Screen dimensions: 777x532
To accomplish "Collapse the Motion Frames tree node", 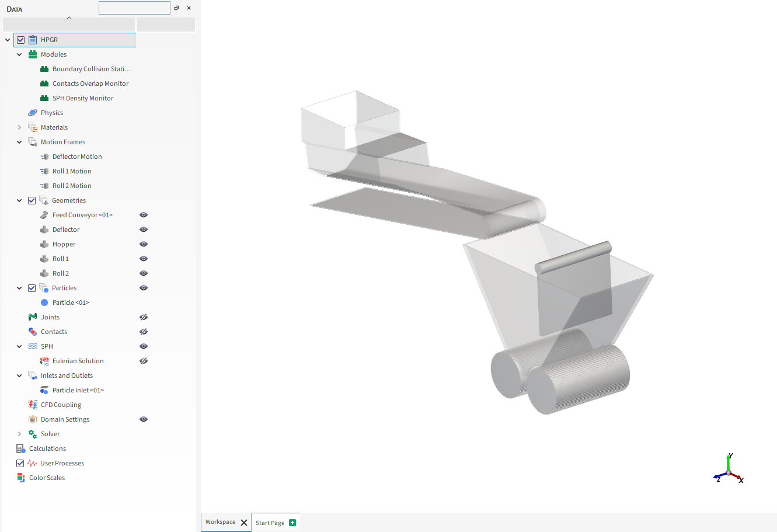I will point(19,142).
